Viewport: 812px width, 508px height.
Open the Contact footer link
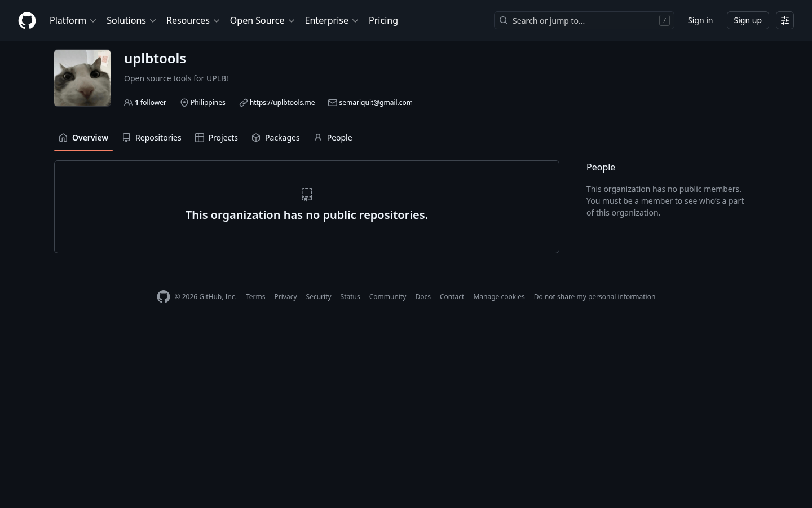pos(452,297)
